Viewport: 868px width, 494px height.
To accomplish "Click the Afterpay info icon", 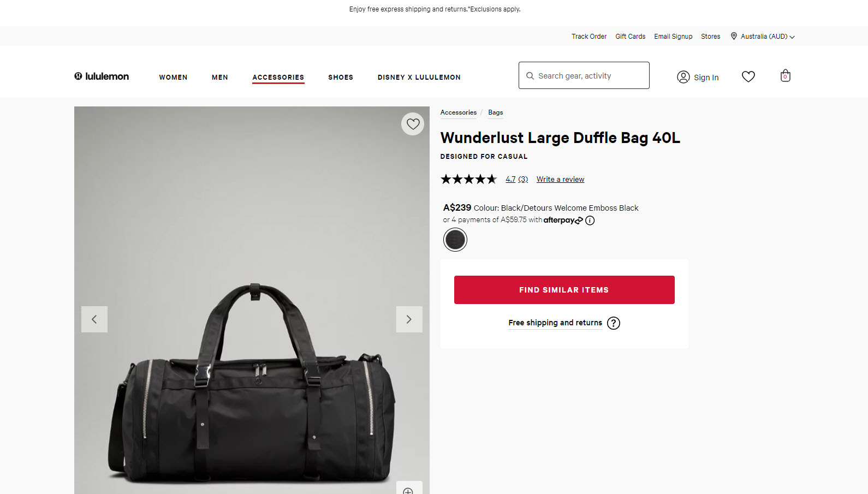I will click(590, 221).
